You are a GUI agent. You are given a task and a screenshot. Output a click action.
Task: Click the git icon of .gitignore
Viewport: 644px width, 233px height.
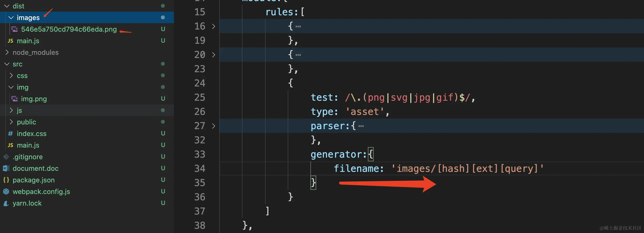pos(6,157)
